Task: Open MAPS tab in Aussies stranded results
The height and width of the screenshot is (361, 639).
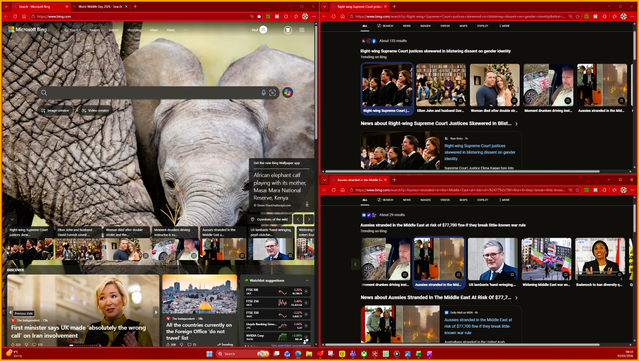Action: coord(463,200)
